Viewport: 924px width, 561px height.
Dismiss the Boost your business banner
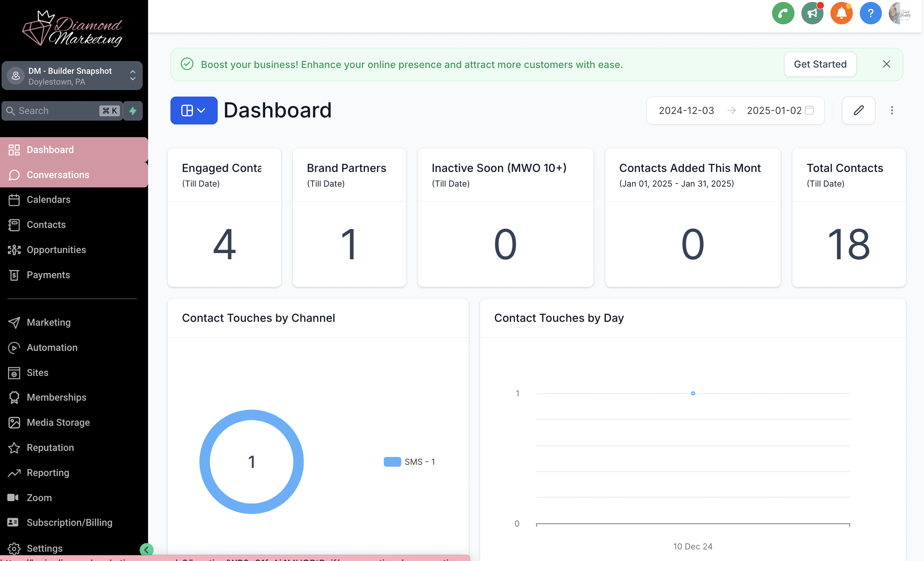tap(886, 64)
